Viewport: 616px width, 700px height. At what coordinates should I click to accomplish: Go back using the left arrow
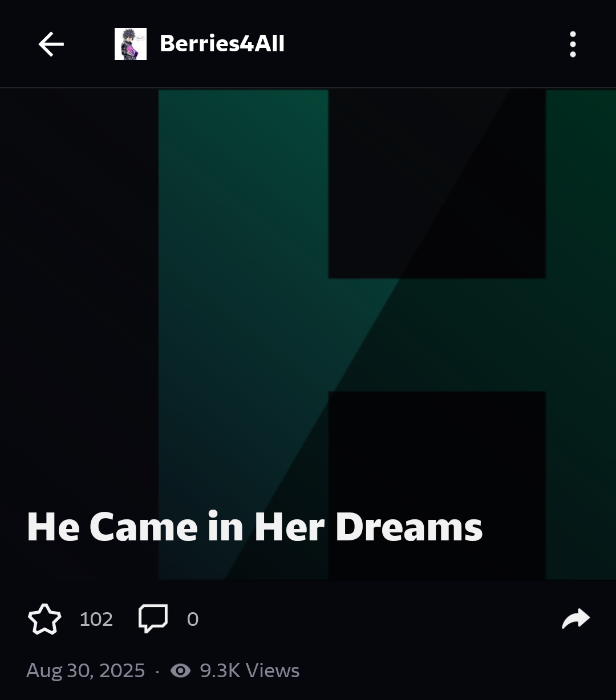click(51, 44)
